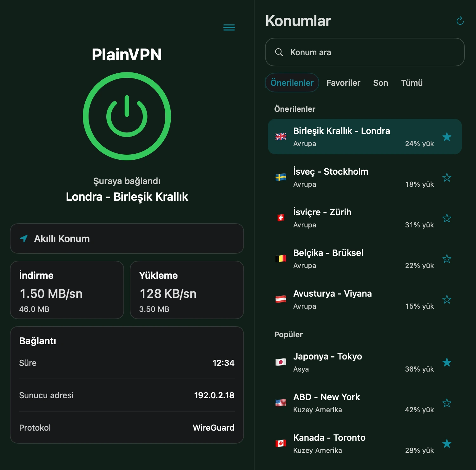
Task: Pick Japonya - Tokyo server
Action: coord(365,362)
